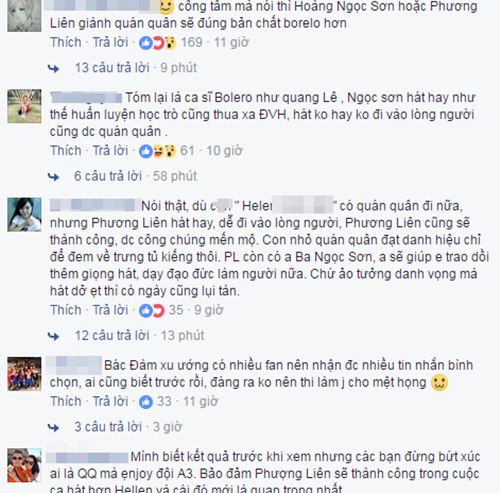The image size is (500, 493).
Task: Expand the 13 câu trả lời thread
Action: tap(112, 68)
